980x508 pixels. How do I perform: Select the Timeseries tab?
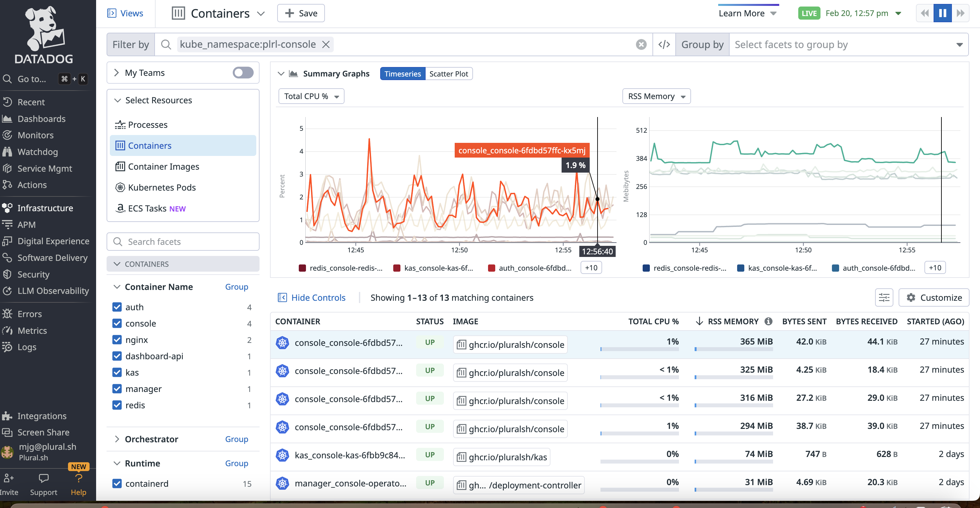point(402,74)
